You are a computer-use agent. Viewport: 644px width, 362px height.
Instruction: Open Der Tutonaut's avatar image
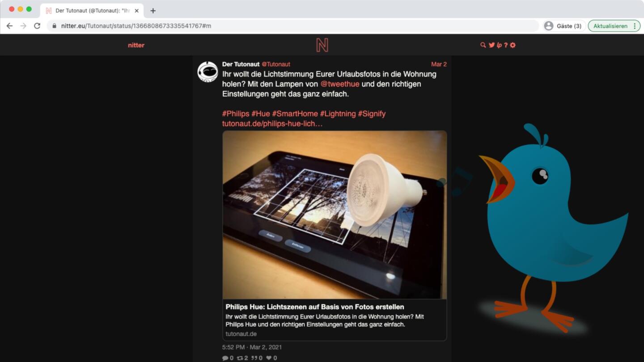[x=208, y=72]
